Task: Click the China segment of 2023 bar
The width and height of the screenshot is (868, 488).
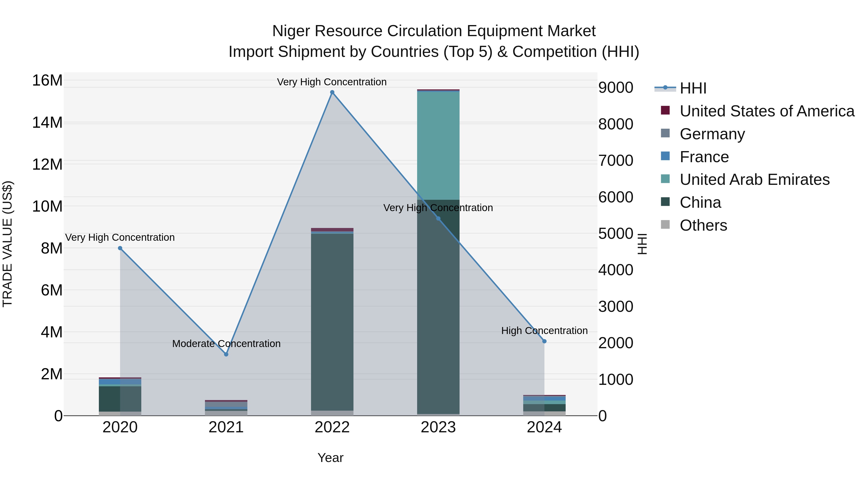Action: [438, 307]
